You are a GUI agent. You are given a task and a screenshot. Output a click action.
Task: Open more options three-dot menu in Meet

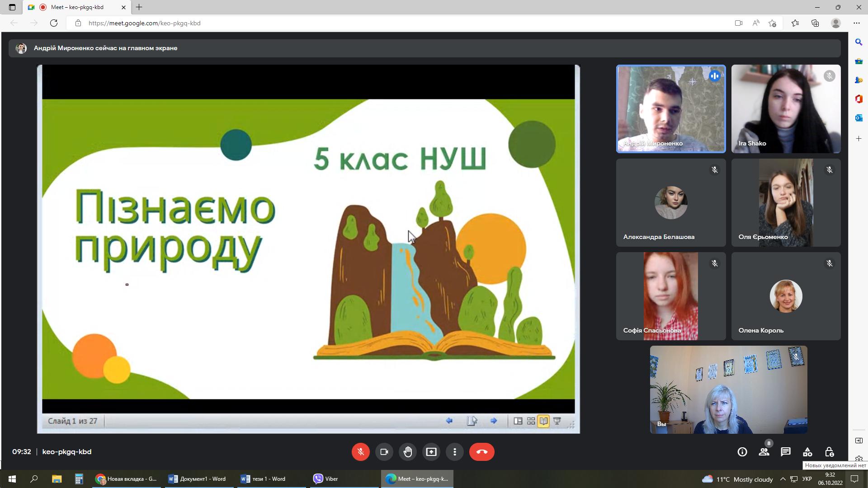(455, 452)
